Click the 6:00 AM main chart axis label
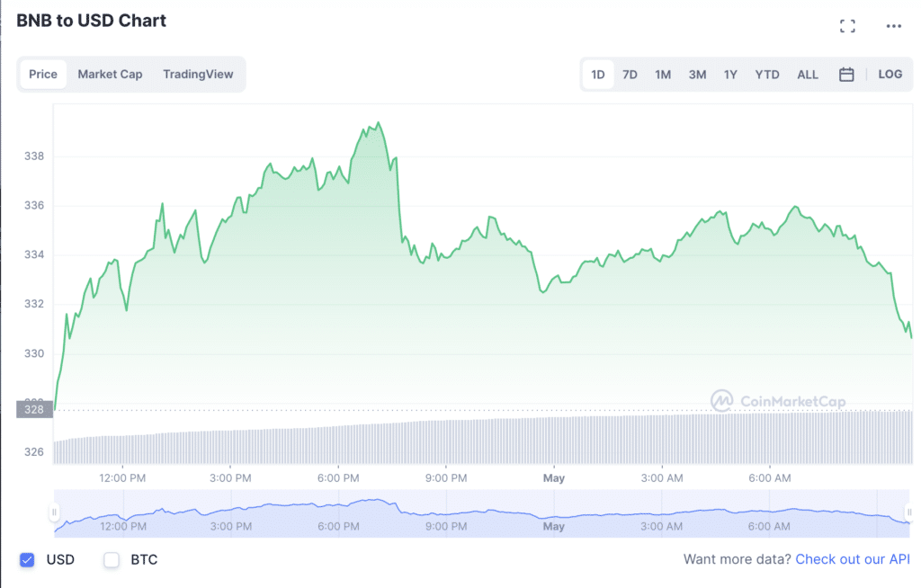The width and height of the screenshot is (921, 588). (770, 478)
